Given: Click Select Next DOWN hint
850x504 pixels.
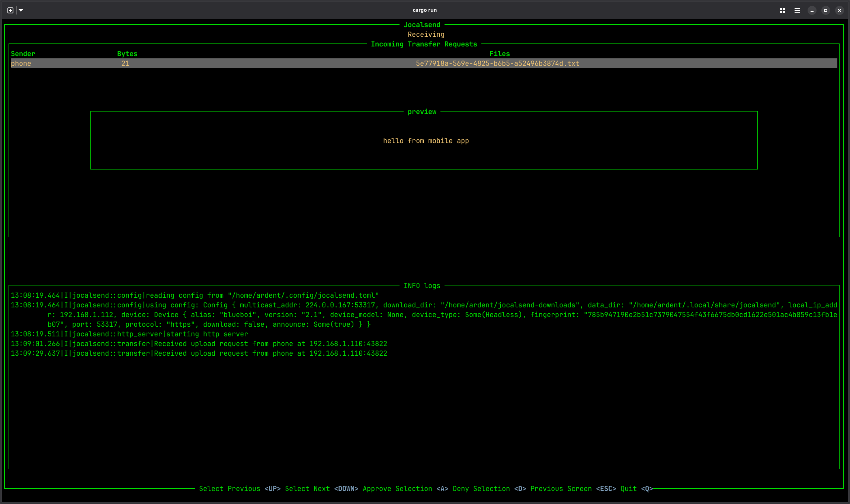Looking at the screenshot, I should [321, 489].
